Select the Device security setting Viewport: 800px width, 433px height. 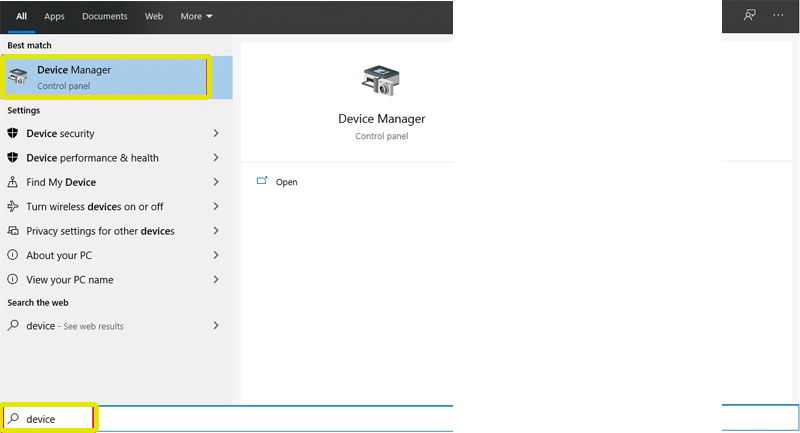116,133
